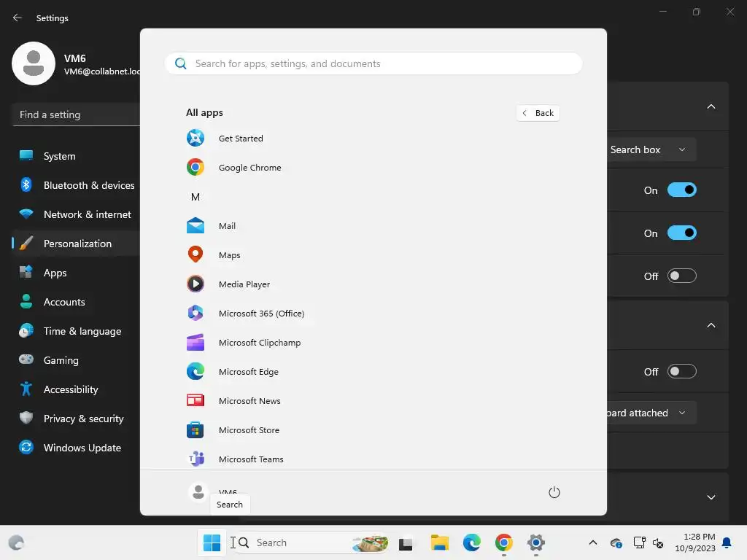Screen dimensions: 747x560
Task: Open the Search box dropdown
Action: coord(651,149)
